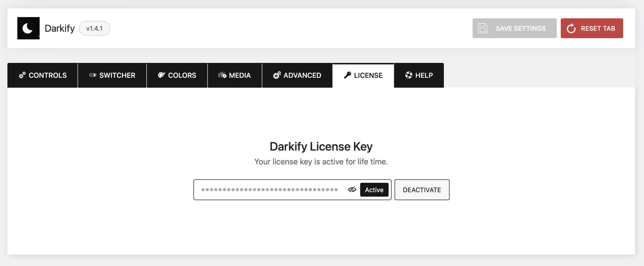The height and width of the screenshot is (266, 644).
Task: Click the gear icon on Advanced tab
Action: 277,75
